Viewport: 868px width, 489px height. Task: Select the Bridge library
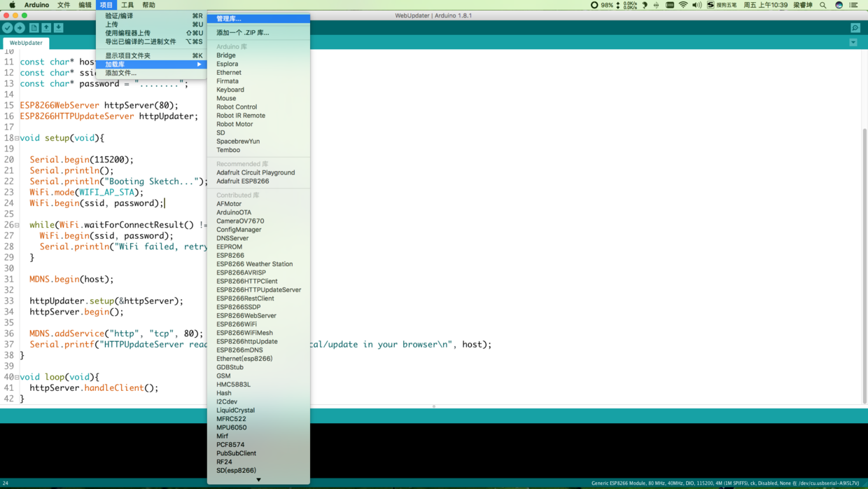coord(258,55)
